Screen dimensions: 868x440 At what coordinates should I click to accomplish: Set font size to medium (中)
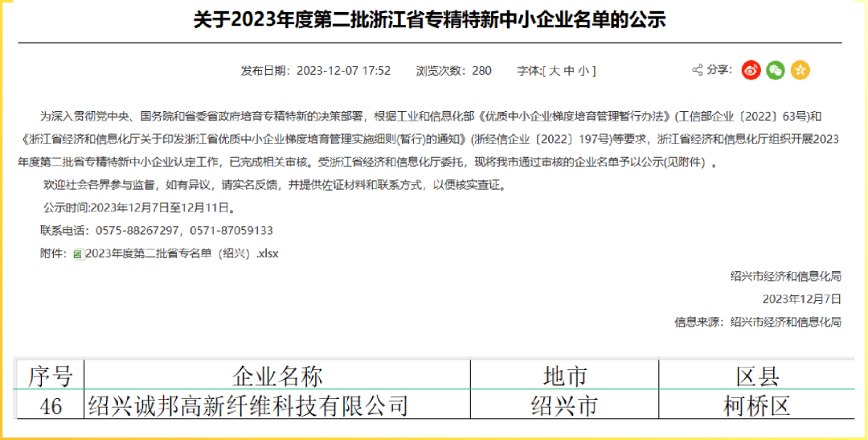click(568, 71)
